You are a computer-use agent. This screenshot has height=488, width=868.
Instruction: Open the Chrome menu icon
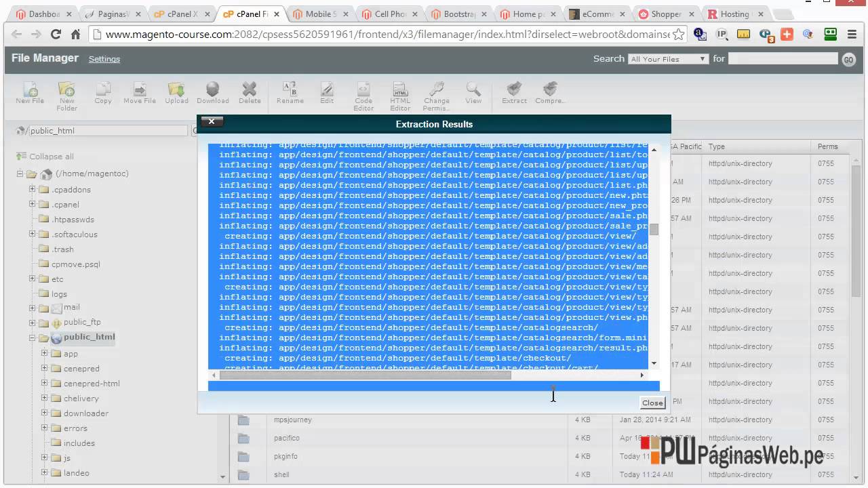coord(852,35)
